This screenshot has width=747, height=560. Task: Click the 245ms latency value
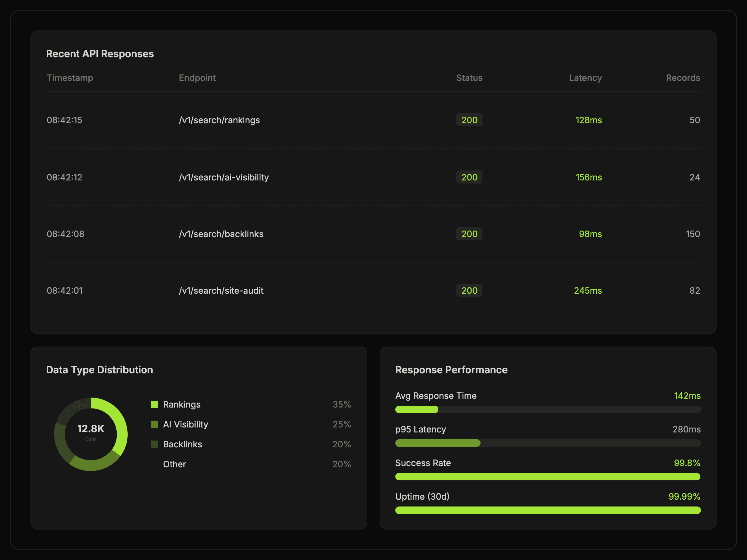click(x=588, y=291)
